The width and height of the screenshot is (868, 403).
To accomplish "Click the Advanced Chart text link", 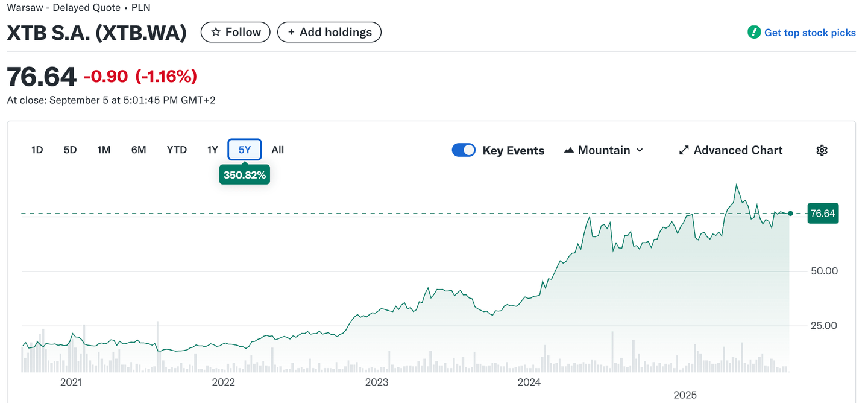I will (x=738, y=150).
